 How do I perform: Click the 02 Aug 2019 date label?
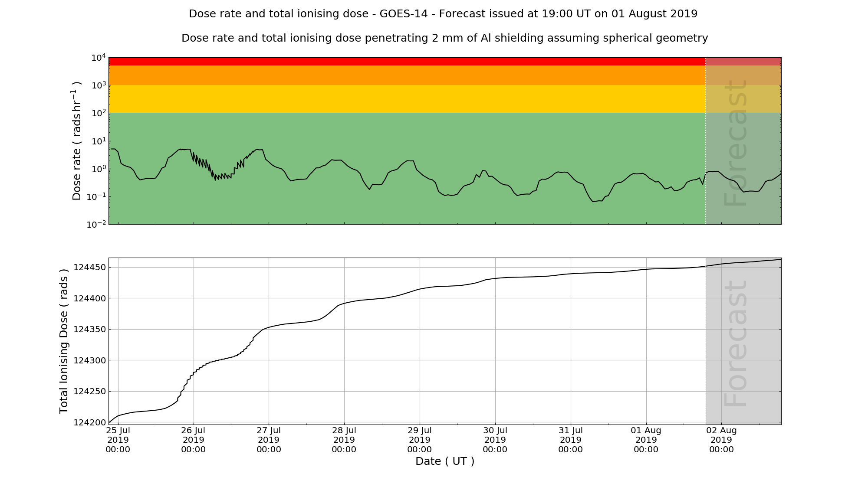[721, 440]
